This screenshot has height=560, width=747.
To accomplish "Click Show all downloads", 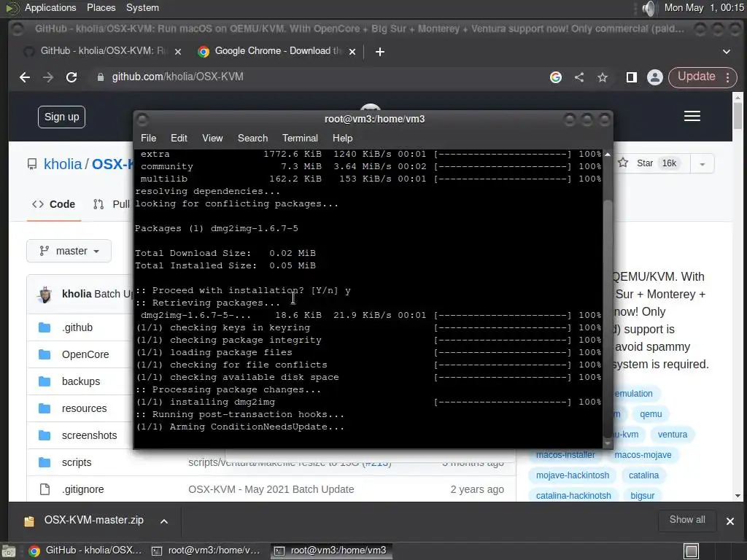I will [x=687, y=520].
